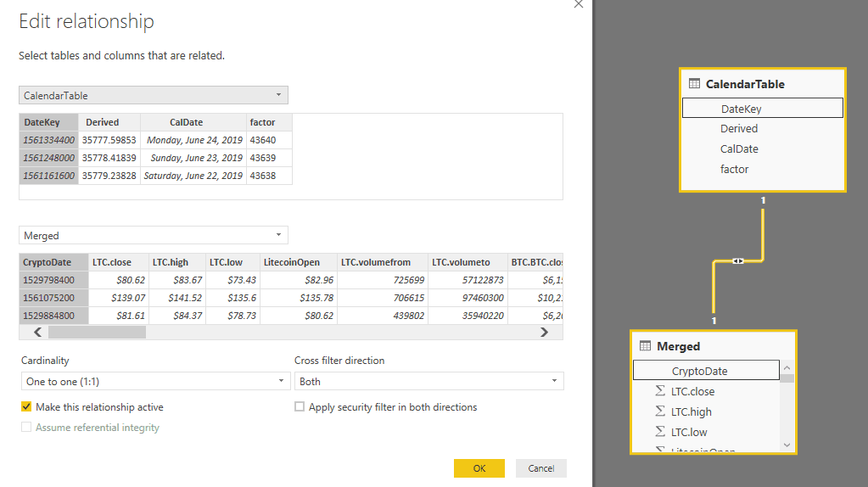Check Apply security filter in both directions

300,406
